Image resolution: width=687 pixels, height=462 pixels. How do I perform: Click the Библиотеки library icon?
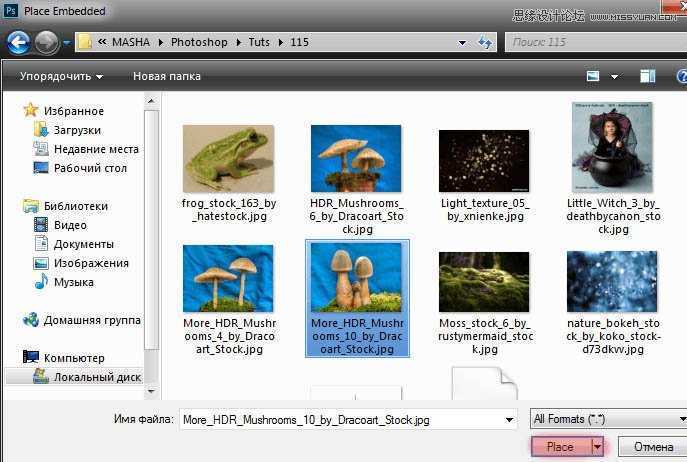point(31,206)
